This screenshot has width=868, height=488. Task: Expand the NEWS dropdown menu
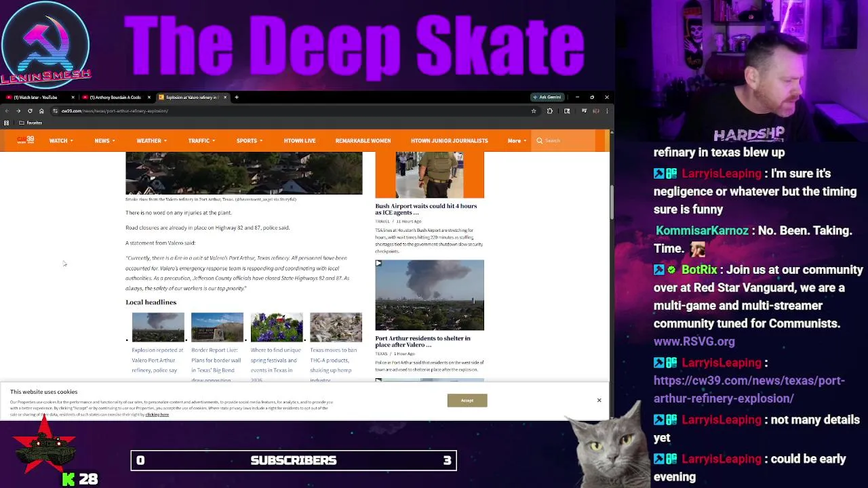coord(104,140)
